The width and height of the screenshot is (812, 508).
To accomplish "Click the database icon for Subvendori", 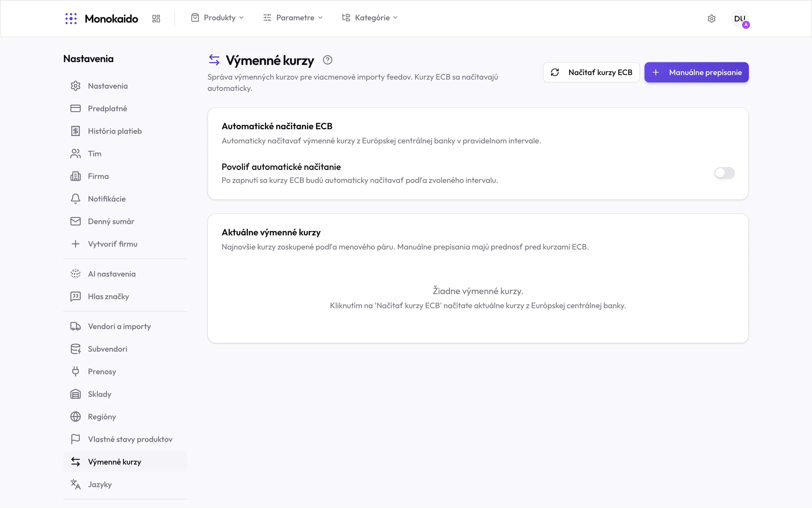I will click(x=76, y=349).
